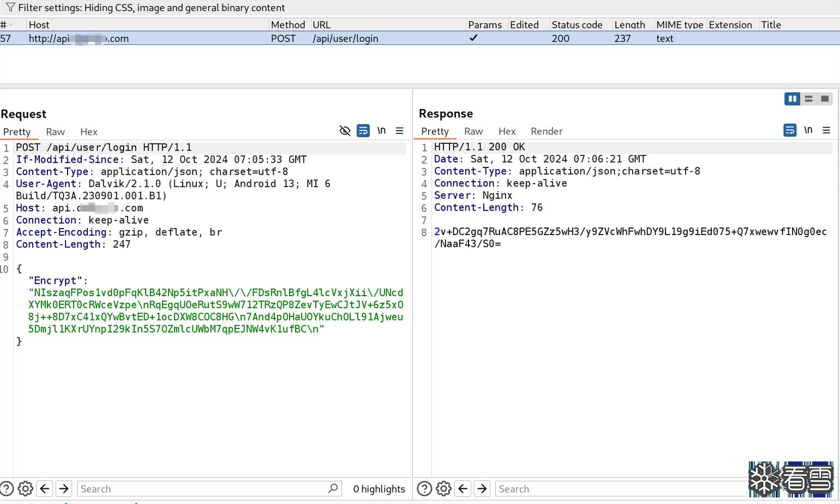Go to next match in Response search

[482, 489]
